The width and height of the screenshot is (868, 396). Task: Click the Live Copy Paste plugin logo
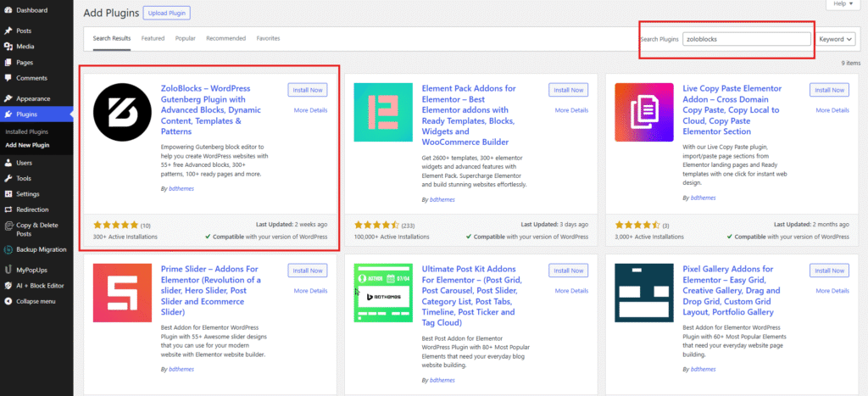644,113
